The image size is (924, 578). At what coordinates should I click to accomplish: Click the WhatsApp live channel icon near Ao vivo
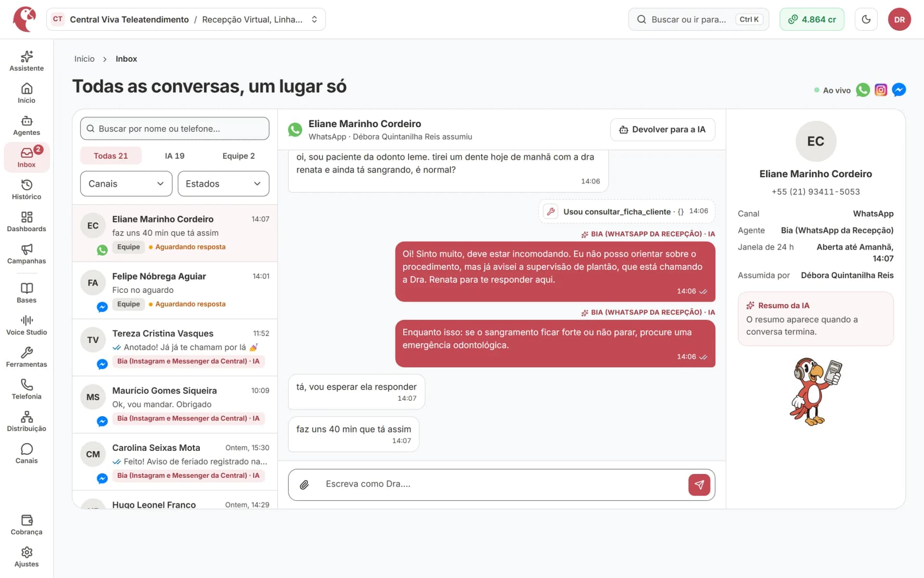[863, 90]
